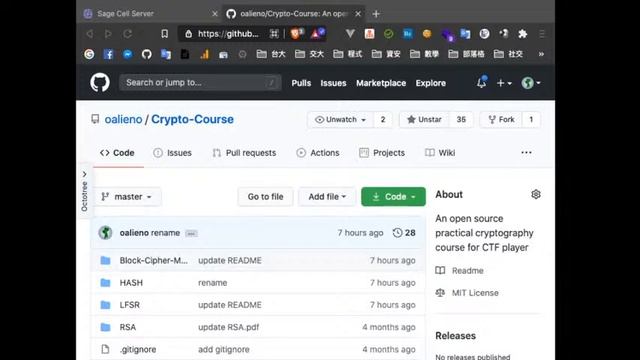This screenshot has height=360, width=640.
Task: Open the orange analytics chart bookmark
Action: (x=204, y=54)
